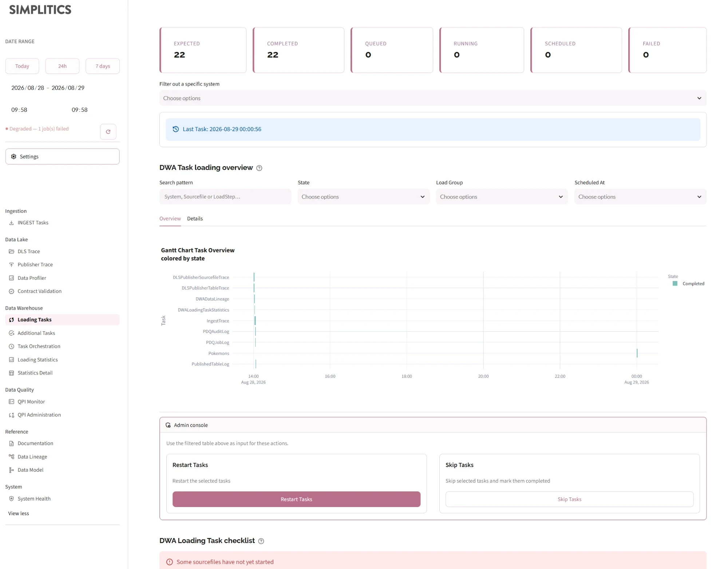This screenshot has width=728, height=569.
Task: Click the Restart Tasks button
Action: [x=296, y=499]
